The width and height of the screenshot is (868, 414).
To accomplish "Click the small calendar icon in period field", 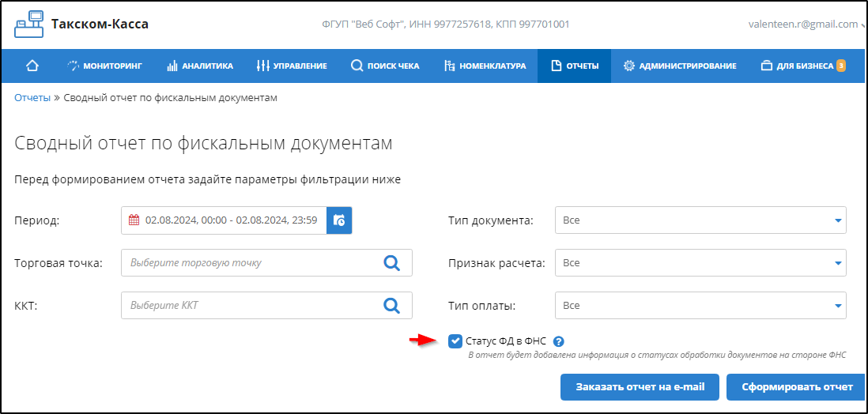I will click(x=134, y=220).
